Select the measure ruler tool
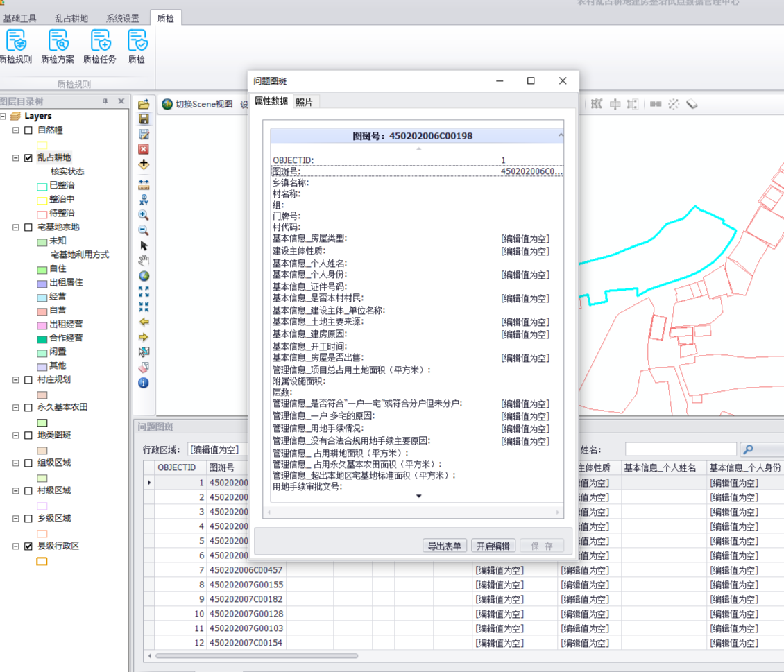Screen dimensions: 784x672 click(x=144, y=185)
